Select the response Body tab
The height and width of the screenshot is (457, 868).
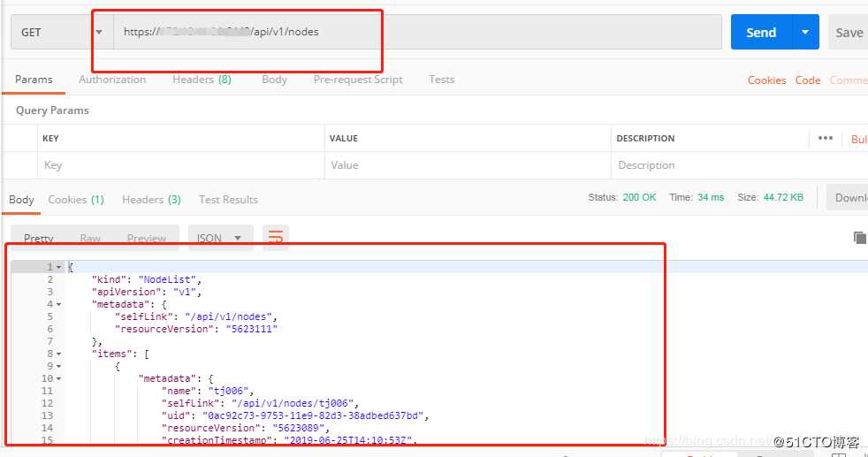coord(21,200)
